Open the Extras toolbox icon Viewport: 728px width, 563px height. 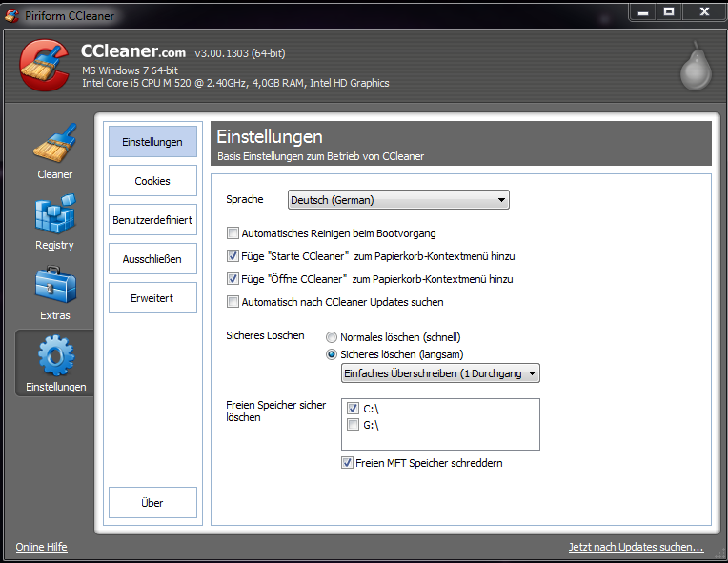(x=54, y=287)
